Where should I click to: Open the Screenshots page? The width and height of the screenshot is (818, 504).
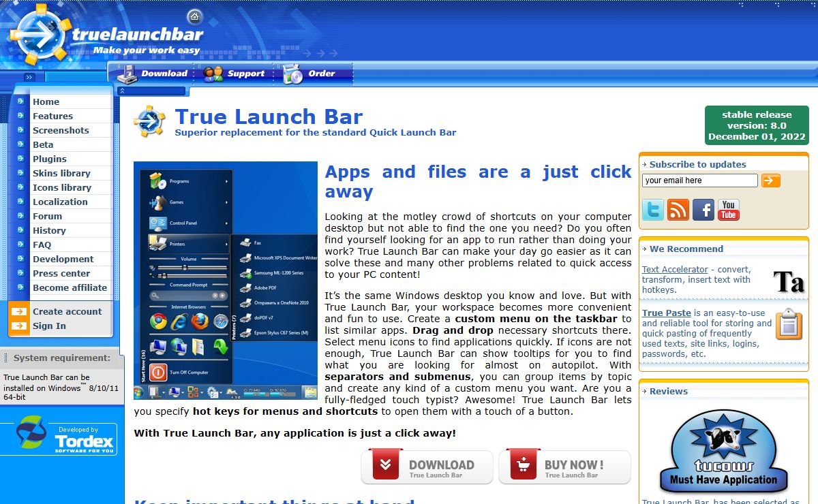[61, 130]
